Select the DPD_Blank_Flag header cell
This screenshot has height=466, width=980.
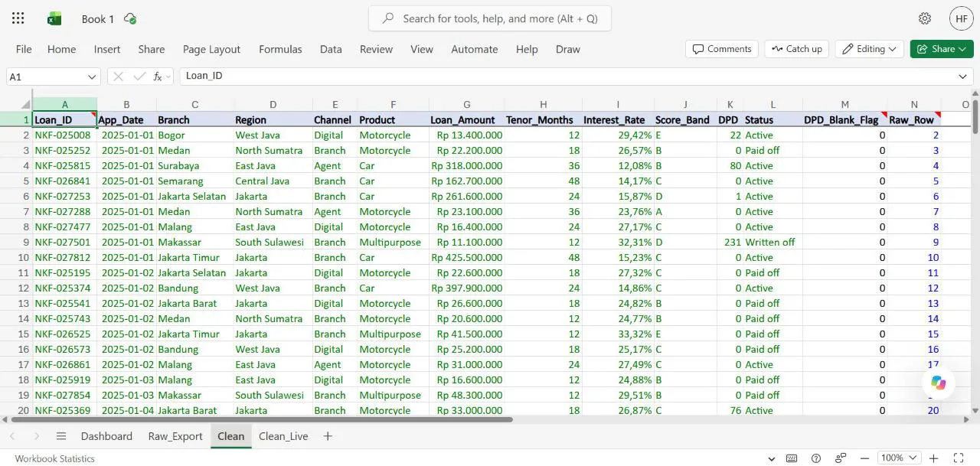pyautogui.click(x=844, y=119)
